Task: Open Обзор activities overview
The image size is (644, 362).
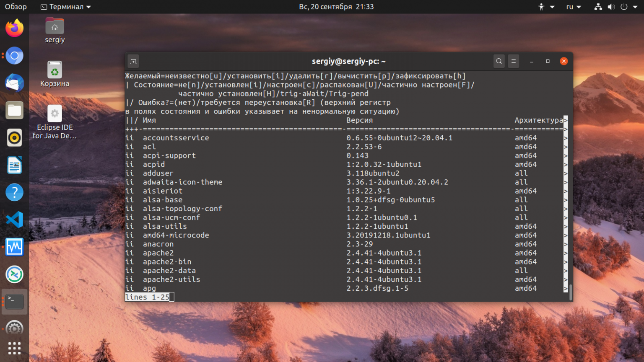Action: click(15, 7)
